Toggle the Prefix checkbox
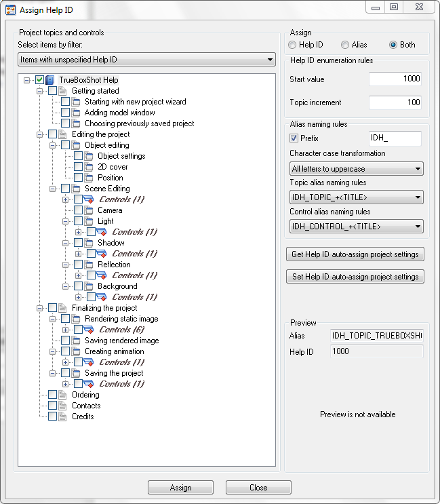Image resolution: width=440 pixels, height=504 pixels. click(x=294, y=138)
